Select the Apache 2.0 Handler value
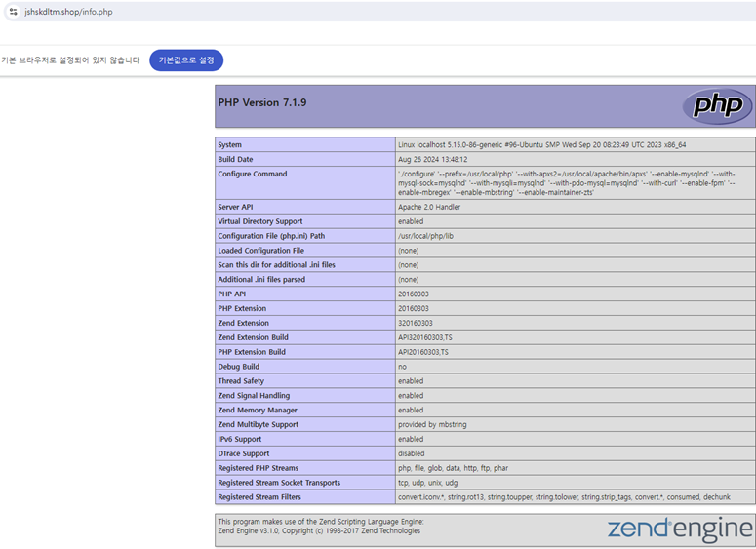Screen dimensions: 756x549 point(431,207)
